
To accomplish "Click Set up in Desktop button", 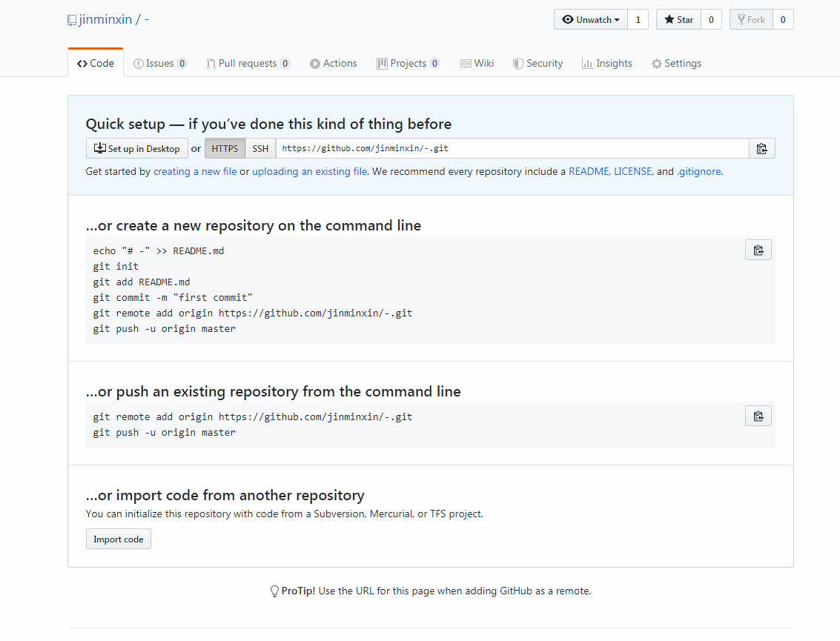I will tap(136, 149).
